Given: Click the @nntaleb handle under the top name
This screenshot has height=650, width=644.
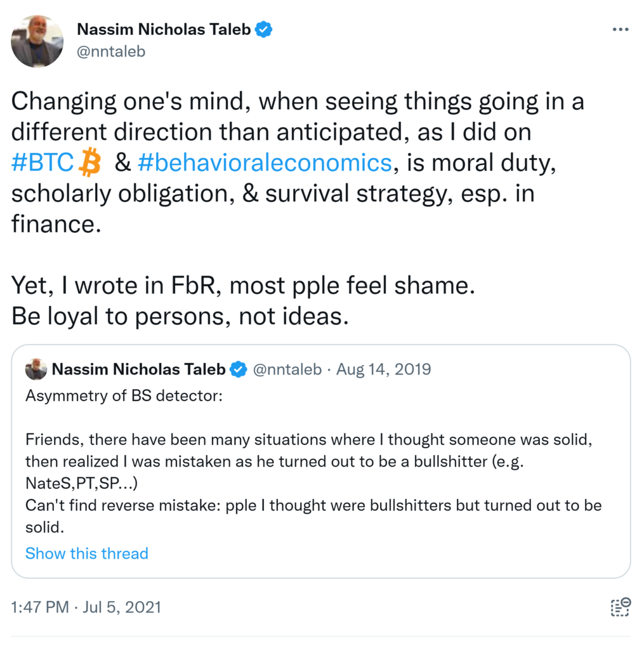Looking at the screenshot, I should click(110, 51).
